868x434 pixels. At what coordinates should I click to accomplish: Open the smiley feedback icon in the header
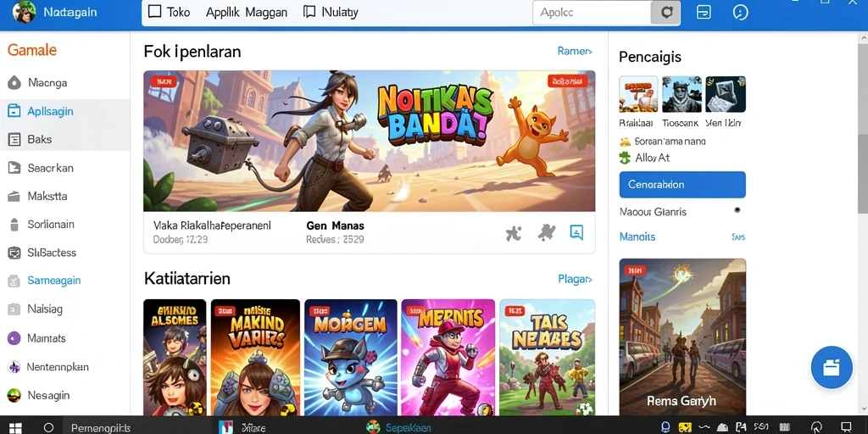tap(740, 12)
